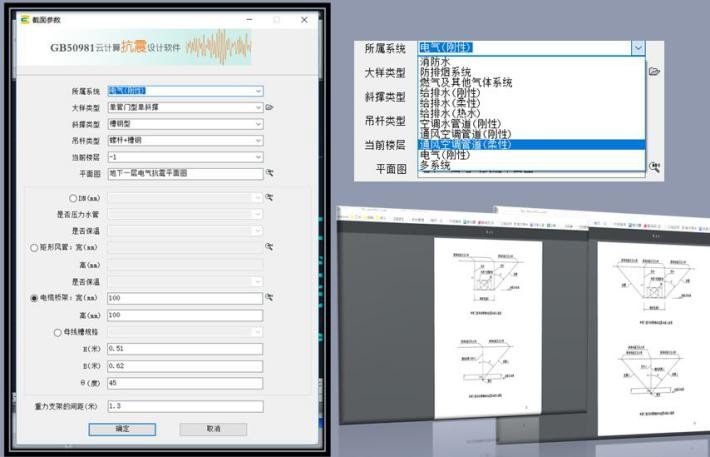Screen dimensions: 710x457
Task: Choose 给排水(柔性) from the system list
Action: tap(531, 103)
